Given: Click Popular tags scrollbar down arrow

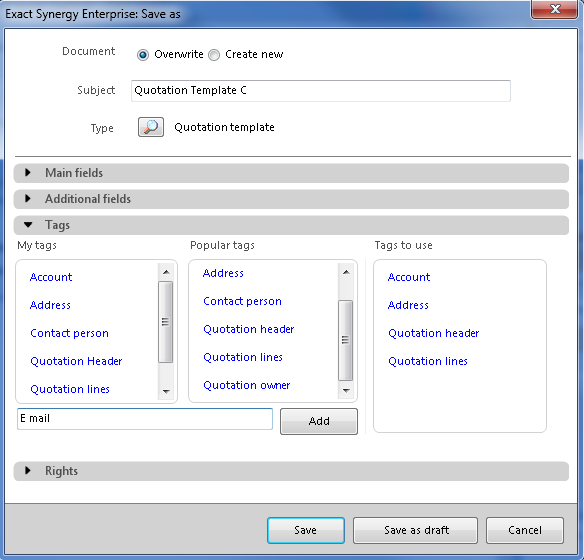Looking at the screenshot, I should (346, 391).
